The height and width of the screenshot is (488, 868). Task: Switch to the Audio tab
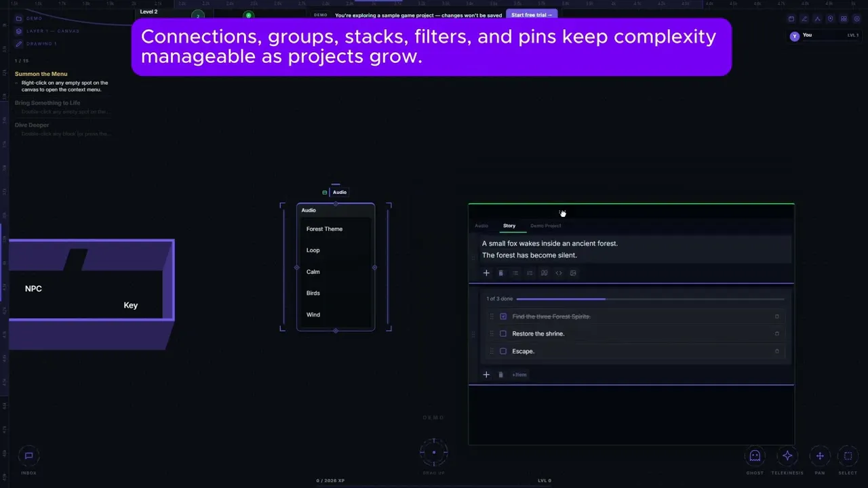coord(481,226)
